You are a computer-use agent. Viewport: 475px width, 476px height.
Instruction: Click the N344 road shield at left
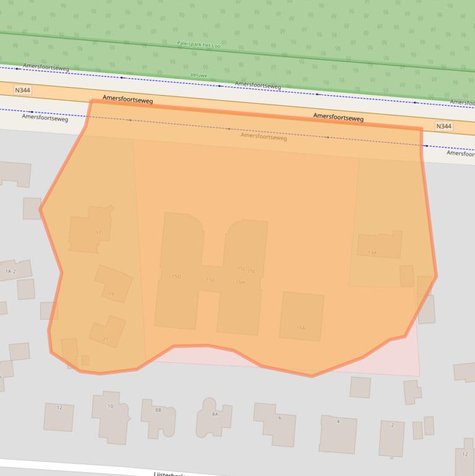pyautogui.click(x=23, y=90)
